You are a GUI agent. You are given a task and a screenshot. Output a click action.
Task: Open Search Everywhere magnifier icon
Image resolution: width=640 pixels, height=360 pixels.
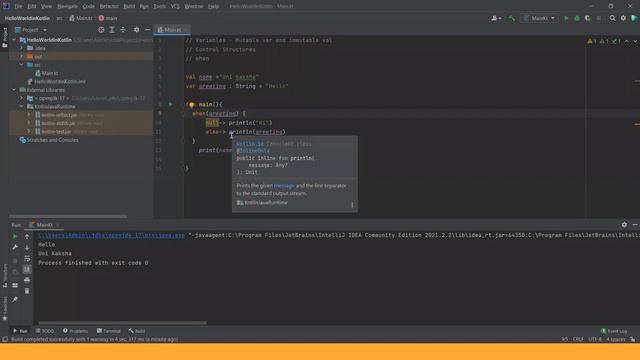click(612, 18)
